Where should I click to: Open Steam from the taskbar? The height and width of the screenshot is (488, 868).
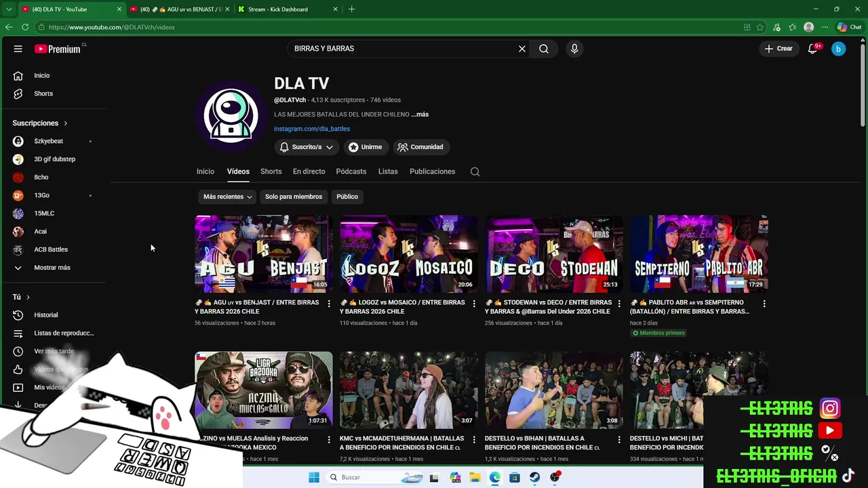coord(535,477)
